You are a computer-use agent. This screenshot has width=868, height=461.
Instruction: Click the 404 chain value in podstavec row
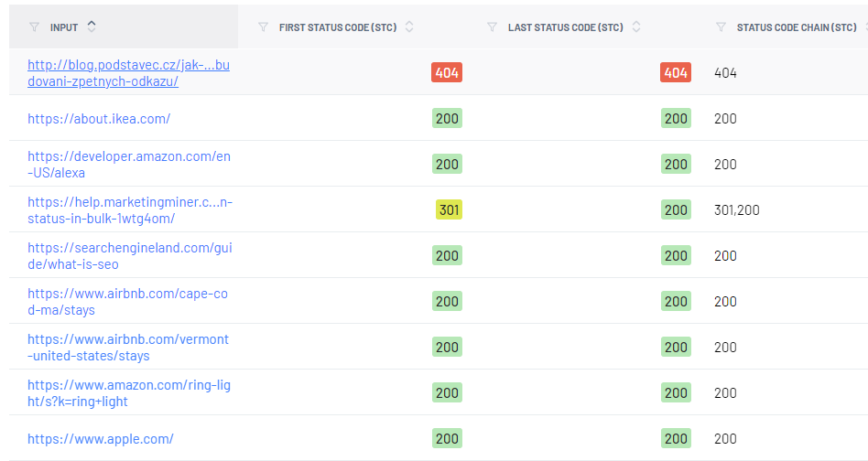pos(725,73)
